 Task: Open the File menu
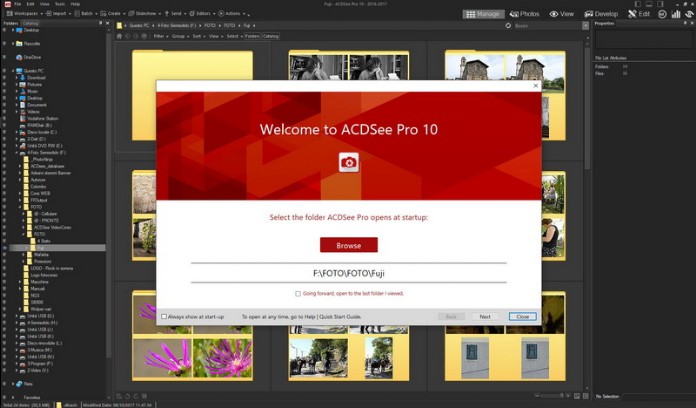[x=17, y=4]
